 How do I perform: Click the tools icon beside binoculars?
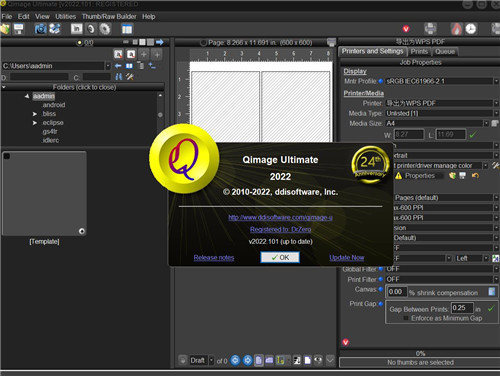pyautogui.click(x=130, y=77)
